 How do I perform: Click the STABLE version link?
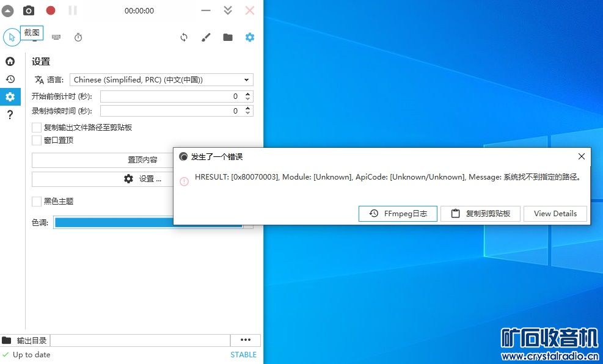point(243,355)
